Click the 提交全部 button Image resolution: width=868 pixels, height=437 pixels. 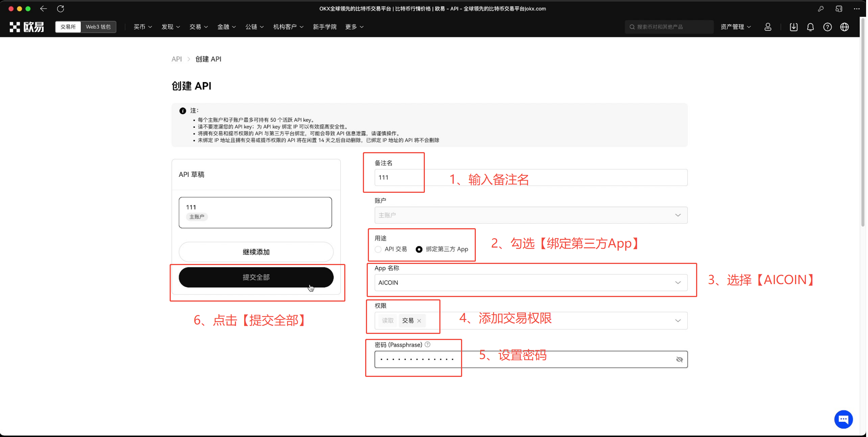point(256,277)
